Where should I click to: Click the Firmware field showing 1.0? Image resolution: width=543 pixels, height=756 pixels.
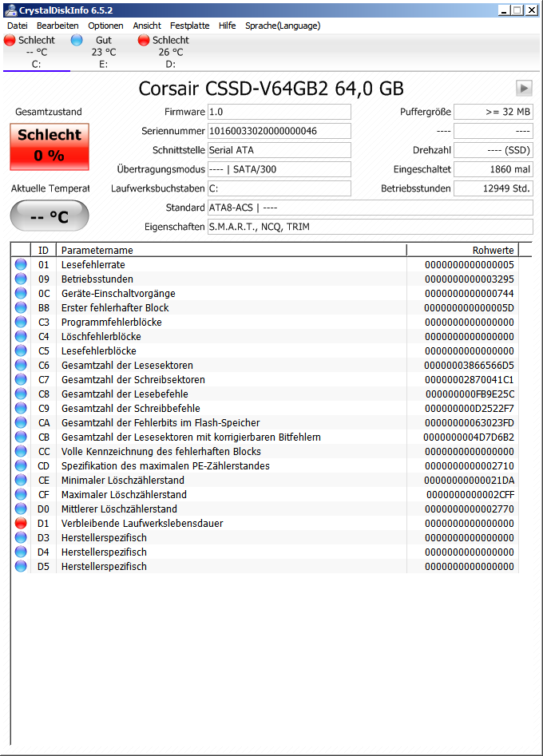click(x=279, y=112)
